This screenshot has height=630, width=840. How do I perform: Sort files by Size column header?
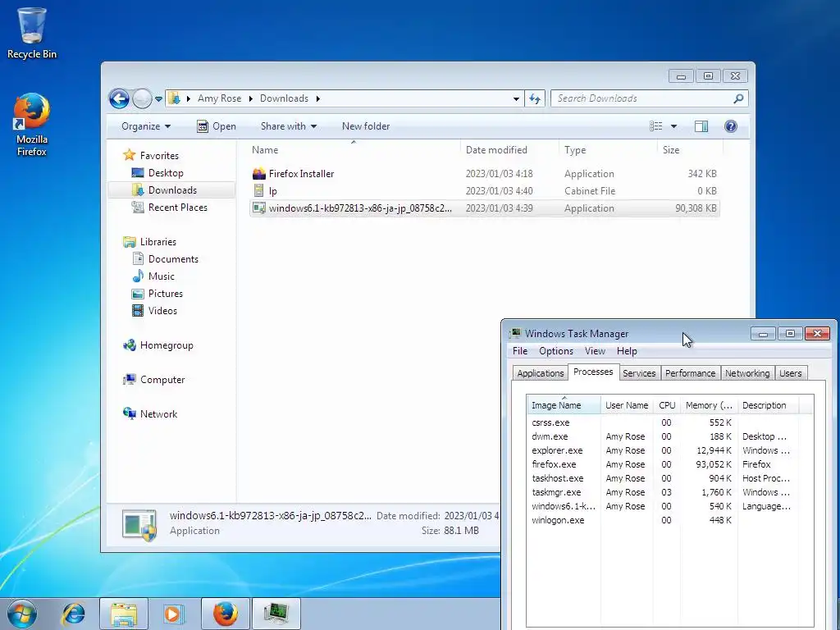[689, 150]
